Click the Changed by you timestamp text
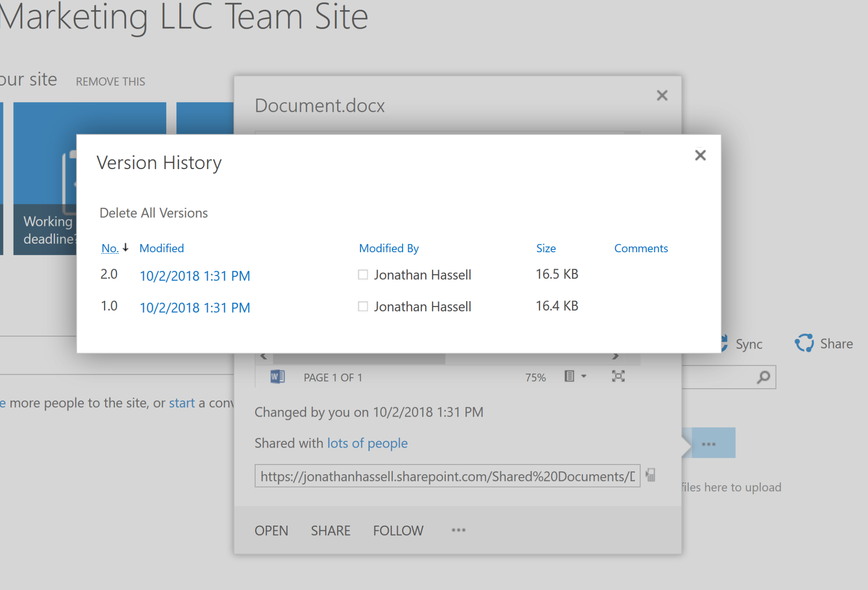868x590 pixels. (x=369, y=412)
